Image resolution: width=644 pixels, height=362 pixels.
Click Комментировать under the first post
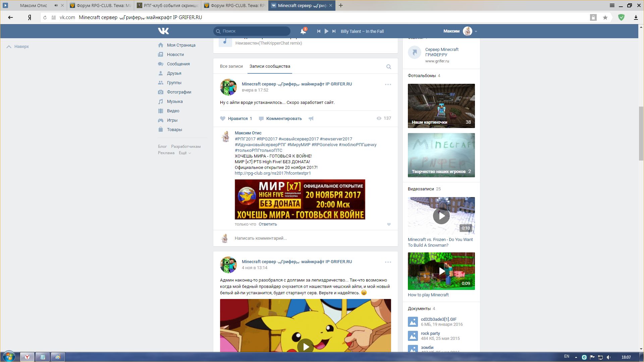[280, 118]
